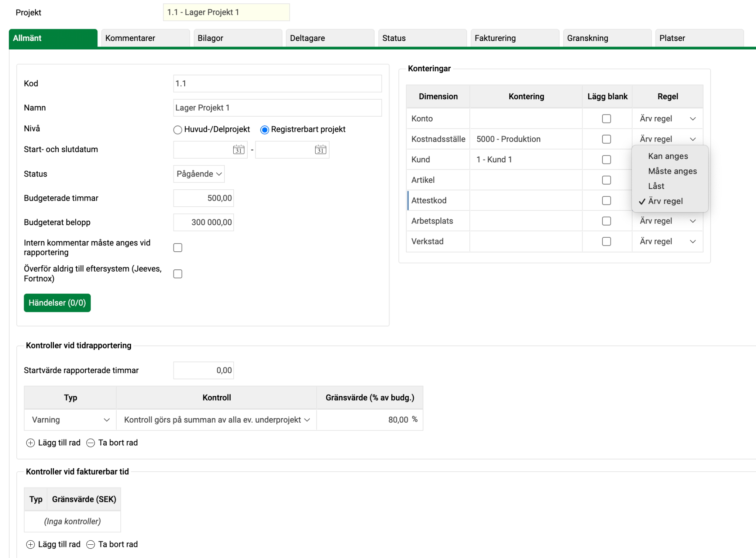Click the Kontering cell 5000 - Produktion

click(x=526, y=139)
